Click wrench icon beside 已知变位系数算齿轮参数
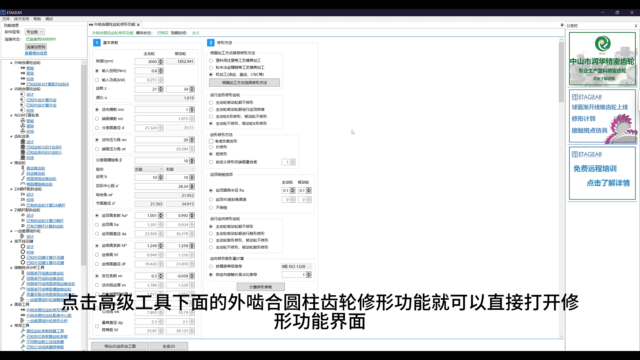 click(x=23, y=336)
